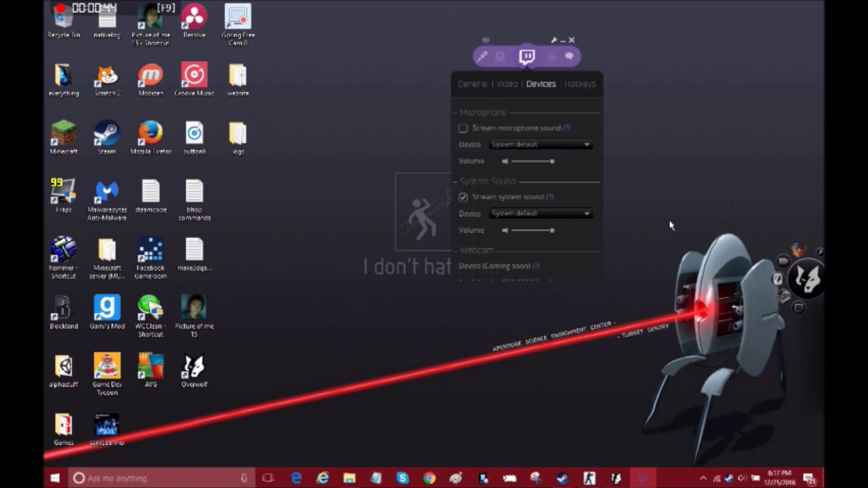Open the stats bars icon in the purple toolbar
Screen dimensions: 868x488
pos(552,57)
